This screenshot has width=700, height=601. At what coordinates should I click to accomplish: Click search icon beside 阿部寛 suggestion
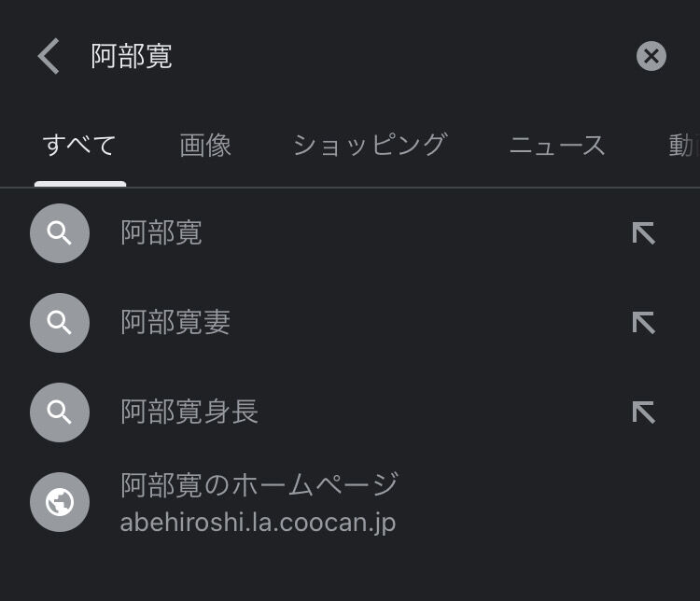pyautogui.click(x=60, y=233)
